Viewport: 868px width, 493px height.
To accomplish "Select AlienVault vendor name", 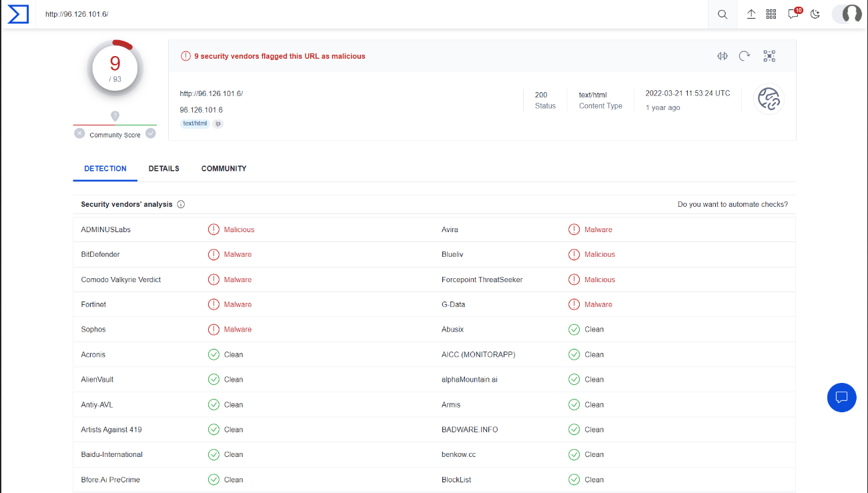I will coord(97,380).
